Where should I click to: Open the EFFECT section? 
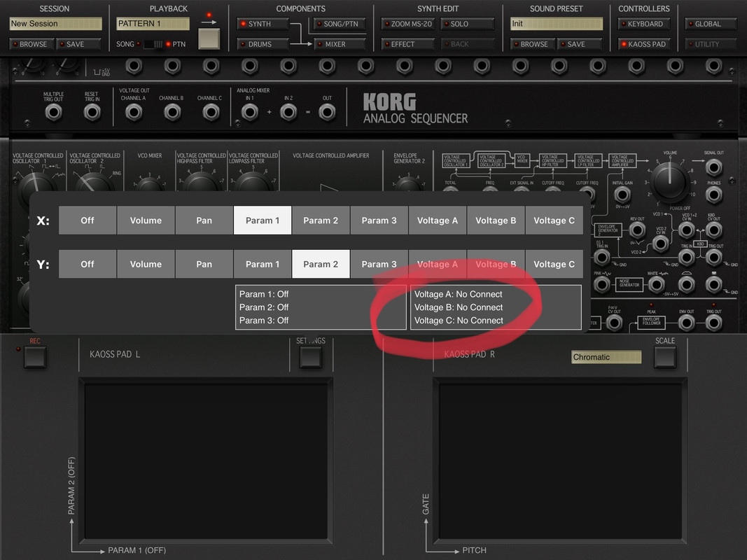(408, 44)
